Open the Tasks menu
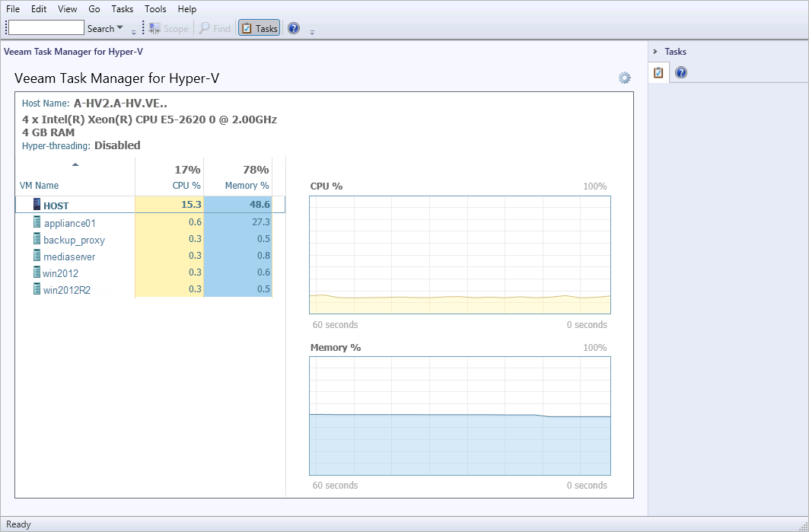This screenshot has height=532, width=809. 123,9
